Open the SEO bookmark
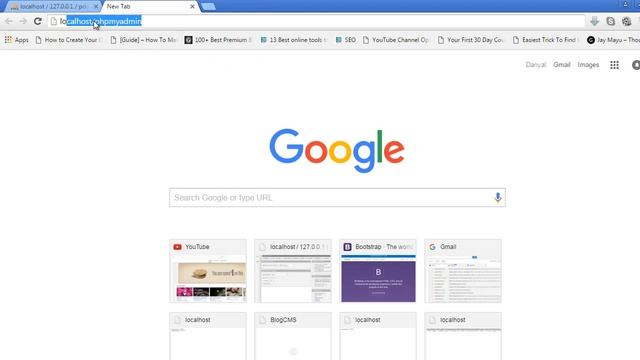 (x=346, y=40)
